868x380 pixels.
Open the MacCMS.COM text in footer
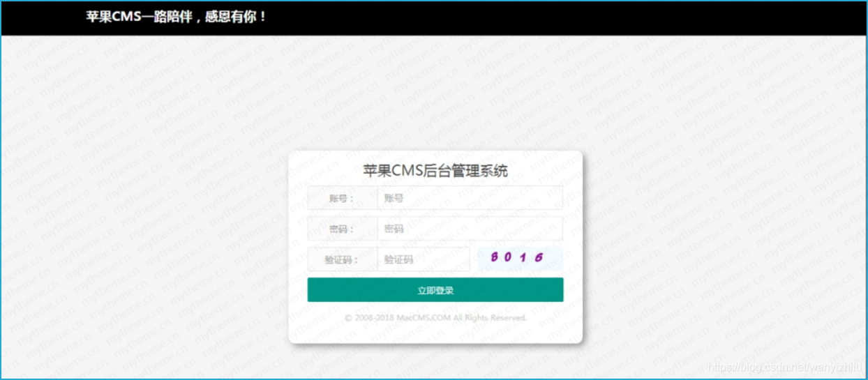coord(423,318)
